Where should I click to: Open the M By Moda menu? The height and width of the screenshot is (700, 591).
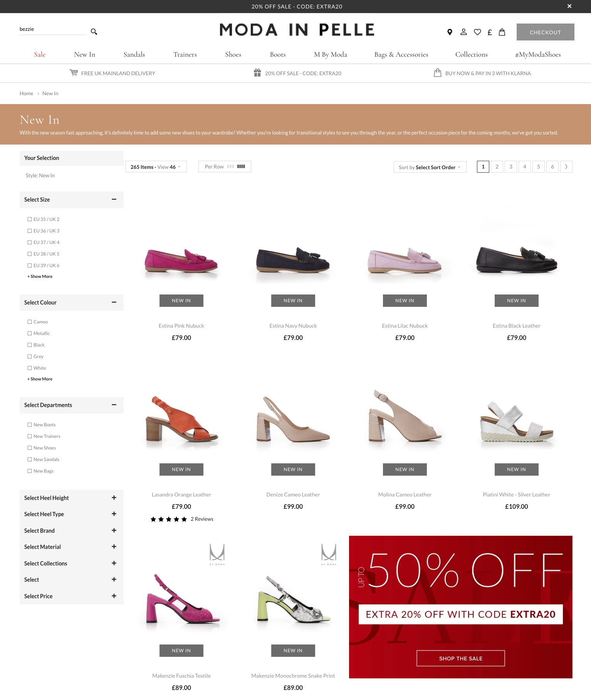(x=331, y=54)
